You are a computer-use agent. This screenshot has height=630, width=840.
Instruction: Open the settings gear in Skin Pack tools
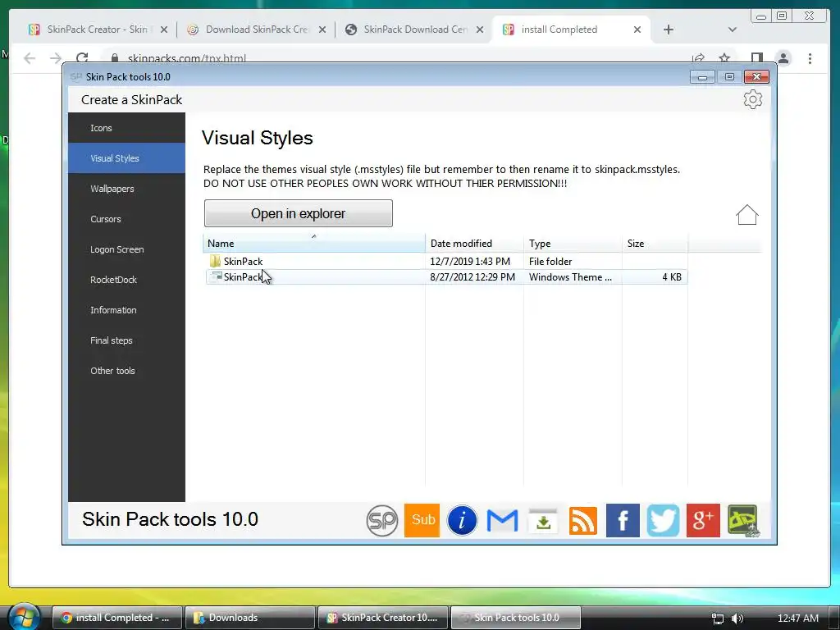click(x=753, y=99)
